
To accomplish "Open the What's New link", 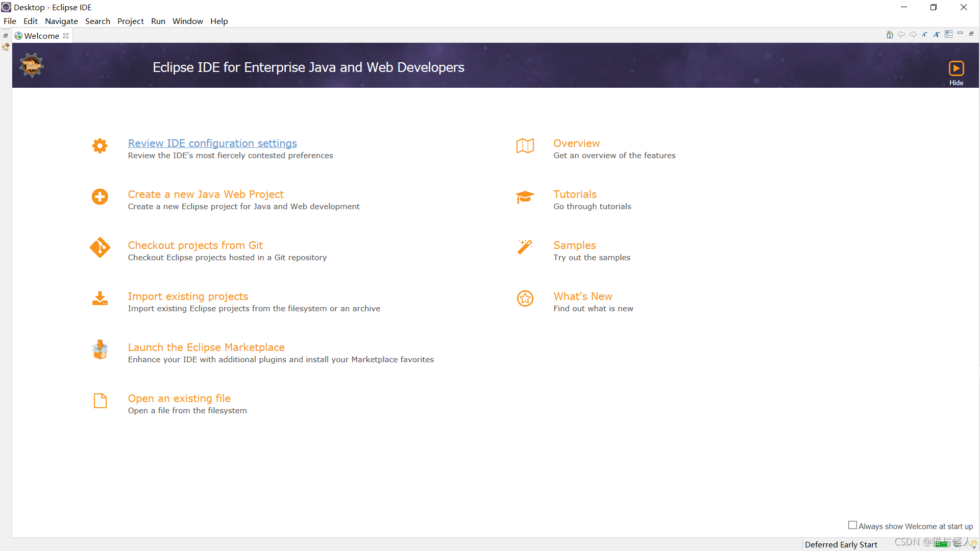I will coord(582,296).
